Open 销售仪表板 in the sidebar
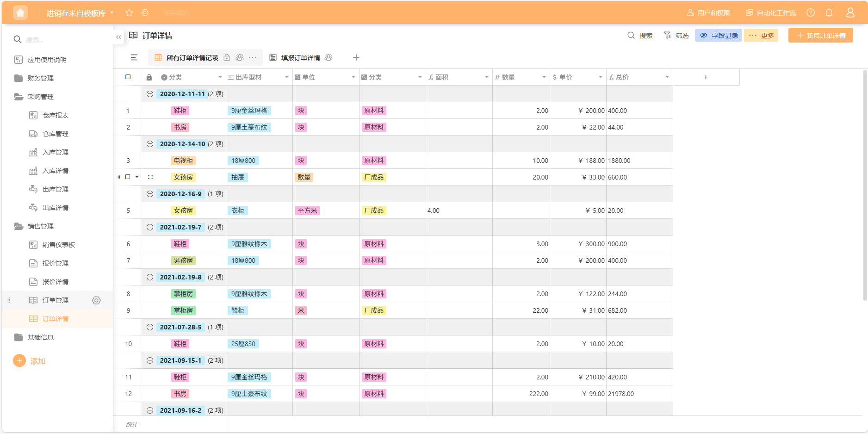Viewport: 868px width, 434px height. (x=58, y=245)
